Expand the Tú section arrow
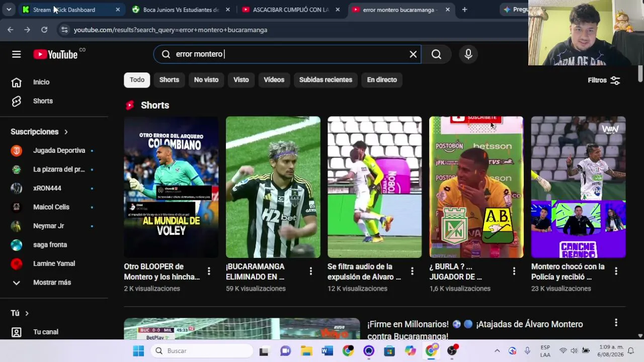 pyautogui.click(x=27, y=313)
